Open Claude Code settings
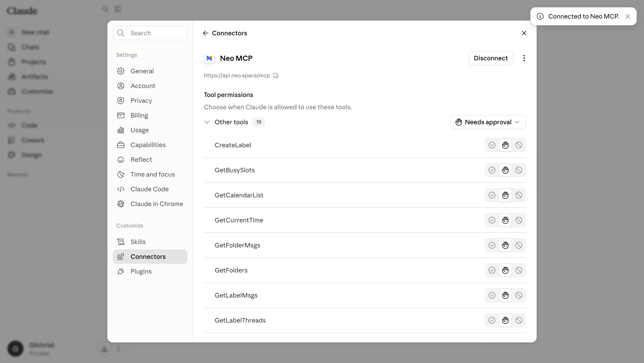The height and width of the screenshot is (363, 644). pyautogui.click(x=150, y=189)
